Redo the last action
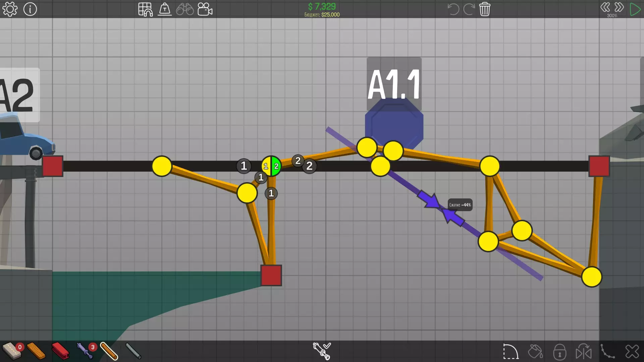 pos(469,9)
